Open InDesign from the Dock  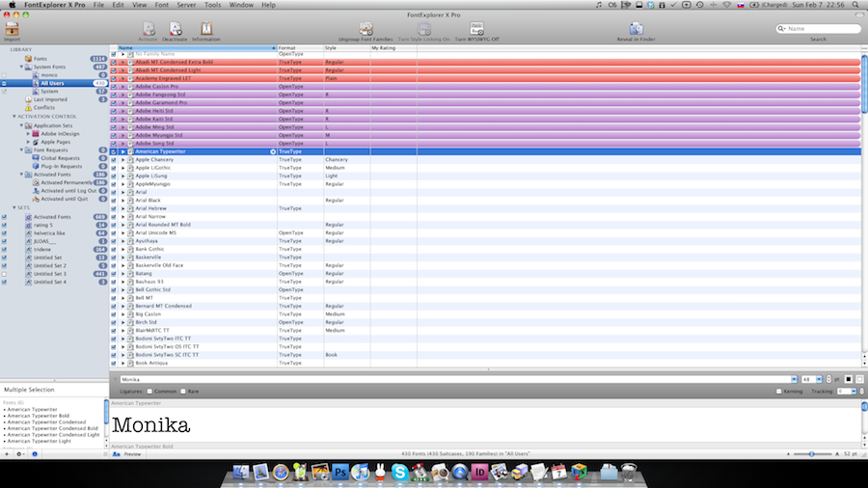[479, 472]
